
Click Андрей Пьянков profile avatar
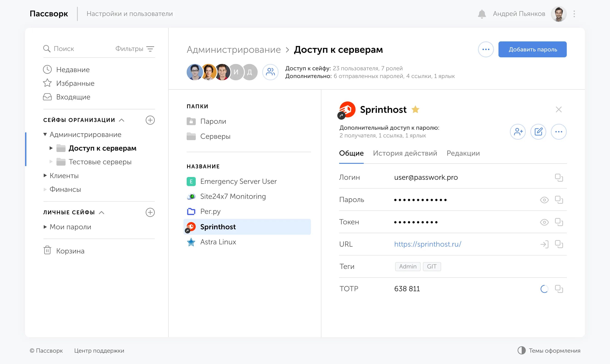[x=559, y=14]
